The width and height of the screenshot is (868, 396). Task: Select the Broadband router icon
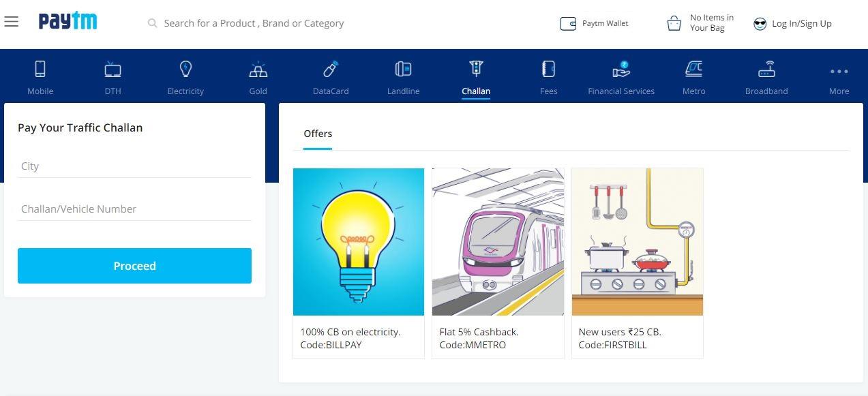[x=766, y=69]
